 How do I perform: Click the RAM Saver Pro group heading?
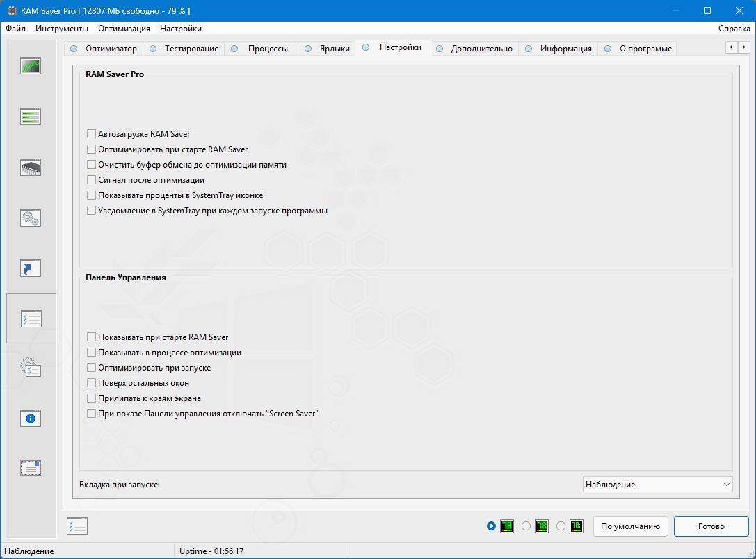point(115,74)
